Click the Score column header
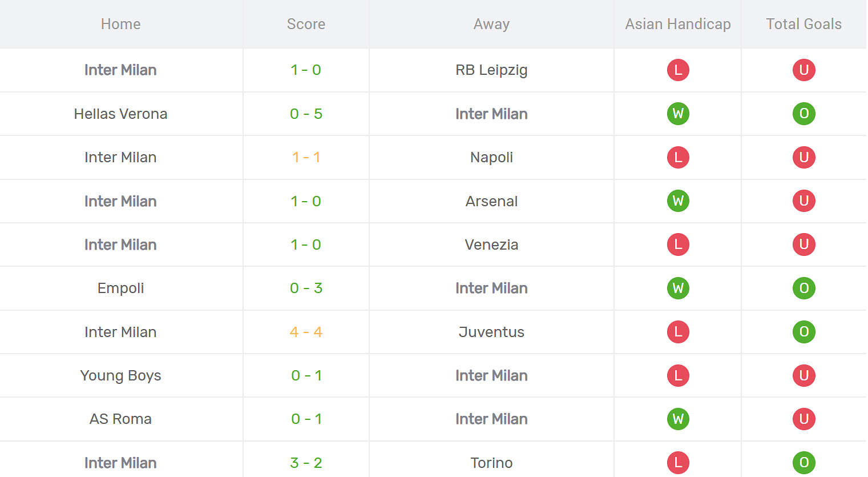868x477 pixels. [x=306, y=24]
